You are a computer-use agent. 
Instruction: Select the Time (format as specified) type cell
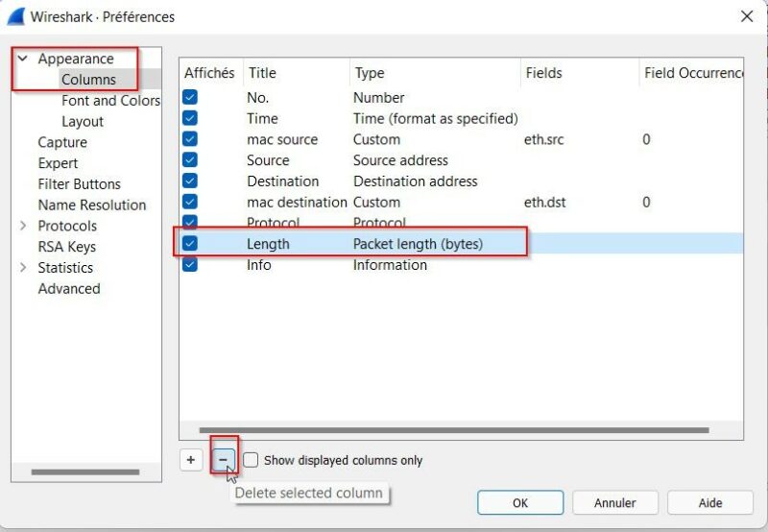(x=436, y=118)
